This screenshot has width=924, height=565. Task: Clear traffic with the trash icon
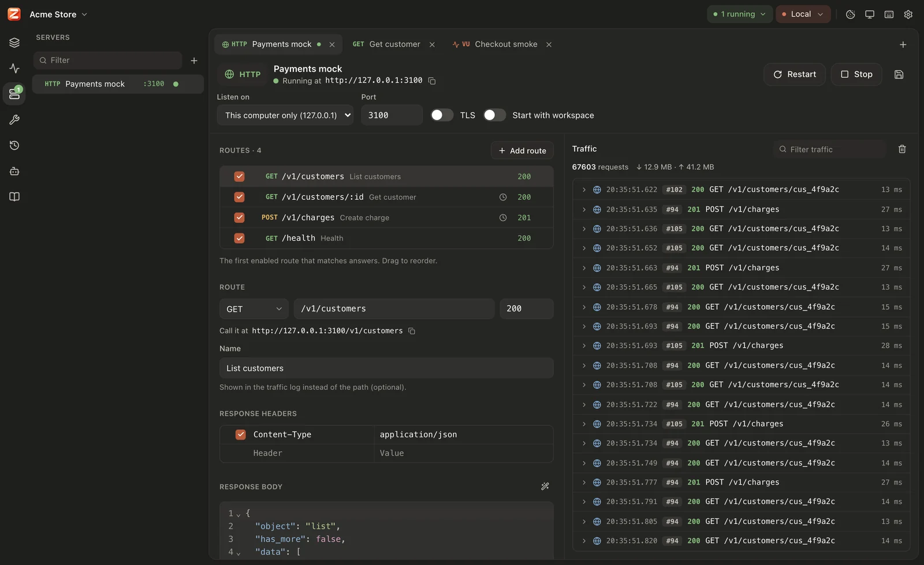(x=902, y=149)
